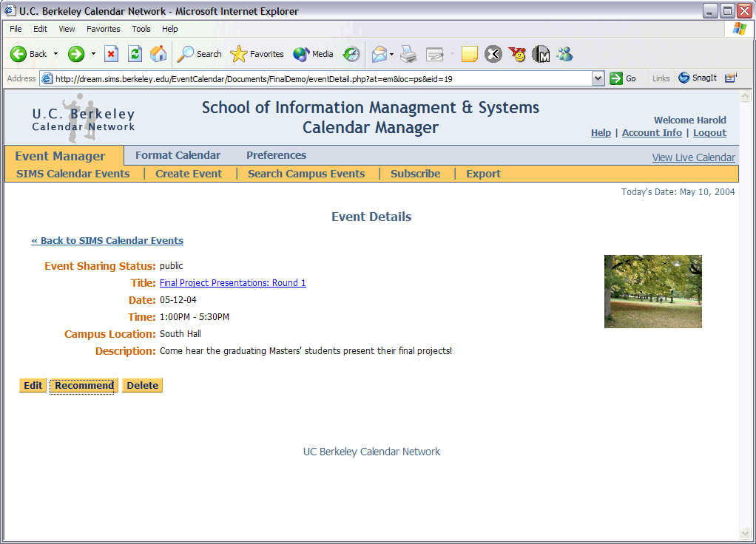Click the icon right of SnagIt

730,78
